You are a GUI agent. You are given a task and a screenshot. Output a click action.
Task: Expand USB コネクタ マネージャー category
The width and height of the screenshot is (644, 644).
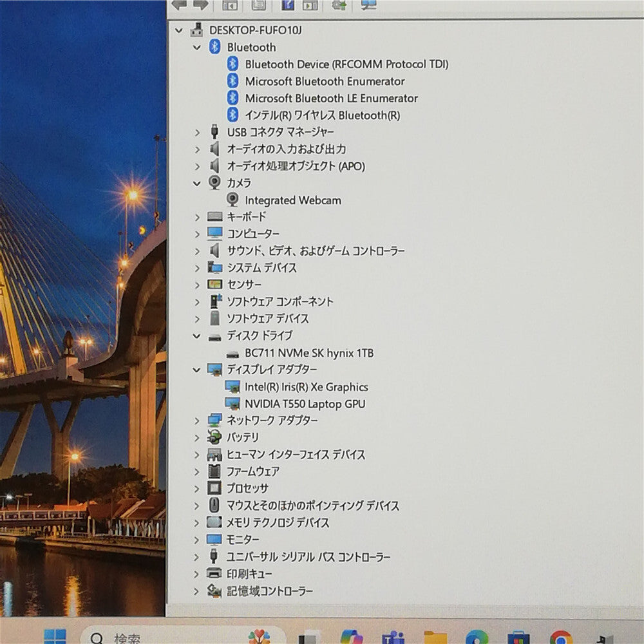point(198,133)
